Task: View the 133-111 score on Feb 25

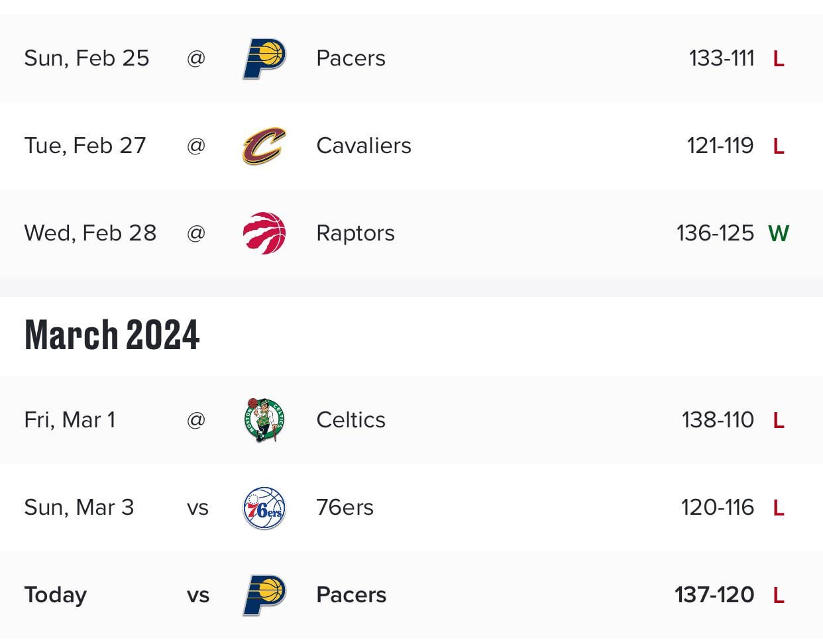Action: [722, 58]
